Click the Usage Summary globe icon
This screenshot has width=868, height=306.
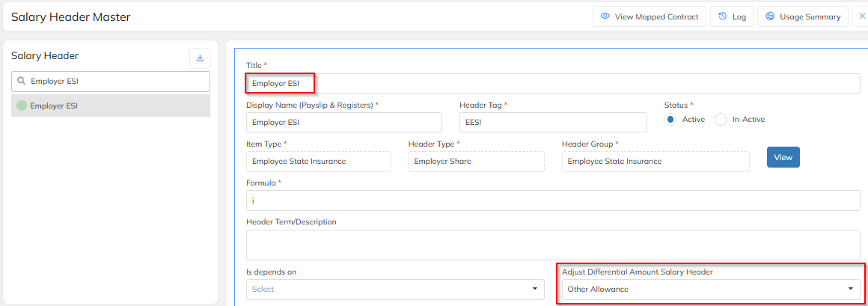click(770, 16)
